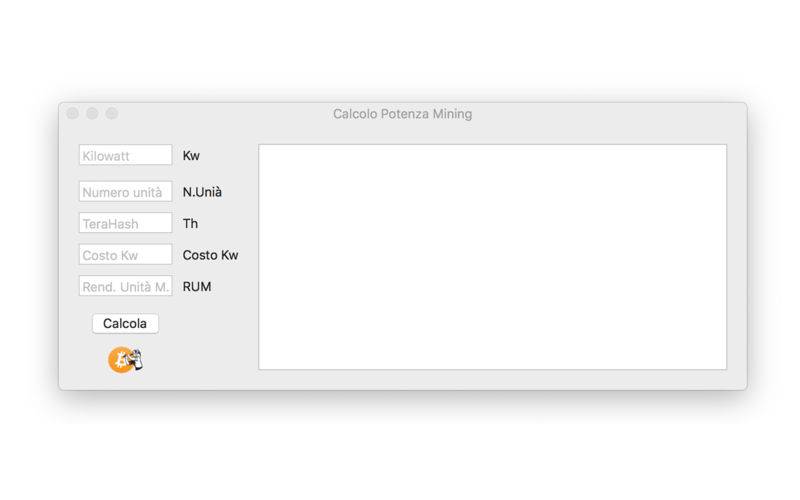
Task: Click into the TeraHash input box
Action: (126, 223)
